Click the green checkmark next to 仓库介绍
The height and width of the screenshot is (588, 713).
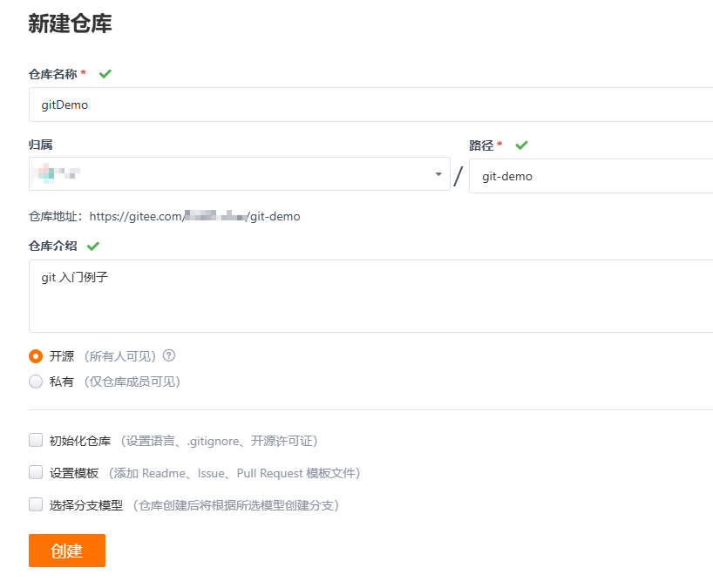click(93, 246)
